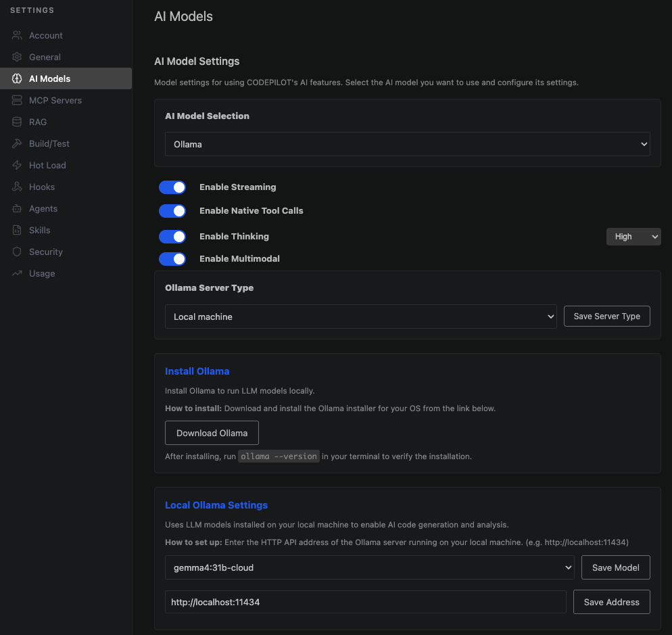The width and height of the screenshot is (672, 635).
Task: Expand the Ollama Server Type dropdown
Action: pyautogui.click(x=361, y=316)
